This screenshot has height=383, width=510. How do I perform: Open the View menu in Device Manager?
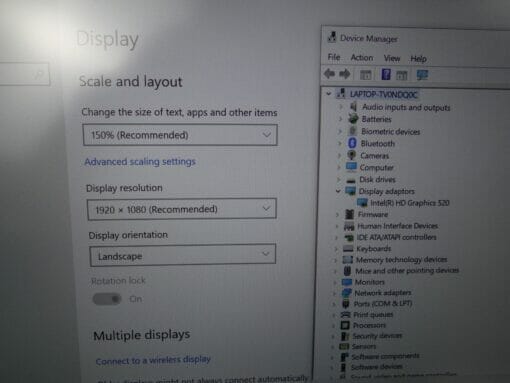[x=392, y=58]
